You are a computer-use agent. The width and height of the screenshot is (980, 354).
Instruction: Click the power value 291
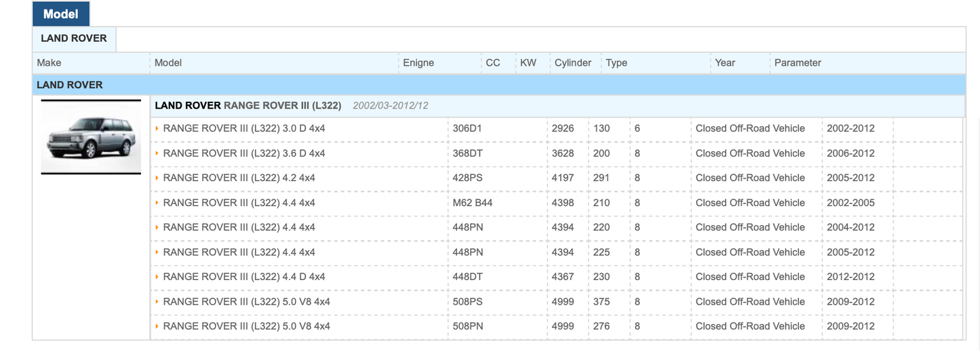(602, 178)
